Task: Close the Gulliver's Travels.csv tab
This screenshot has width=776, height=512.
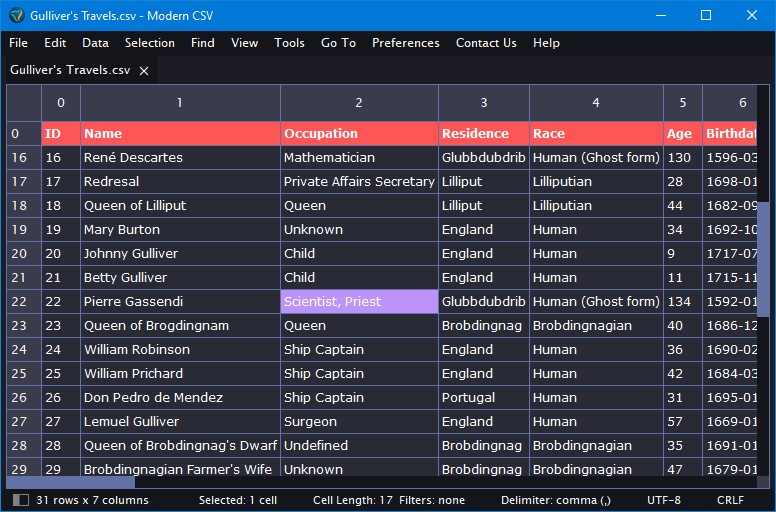Action: (x=144, y=71)
